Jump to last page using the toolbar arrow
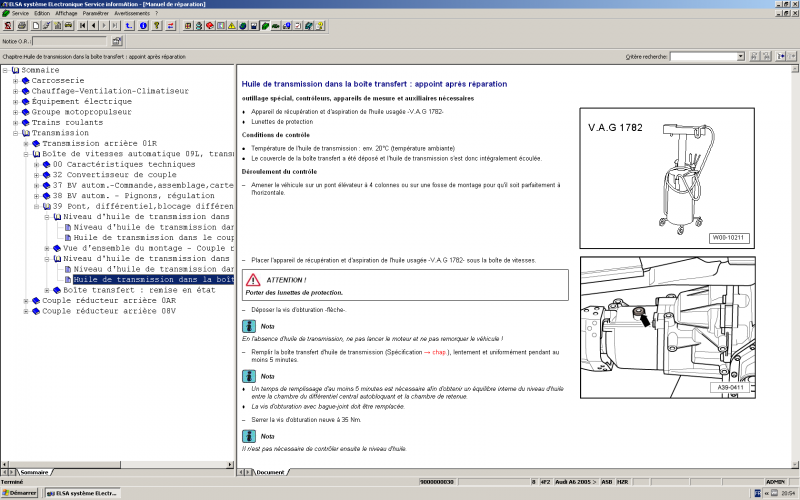The width and height of the screenshot is (800, 500). [115, 25]
